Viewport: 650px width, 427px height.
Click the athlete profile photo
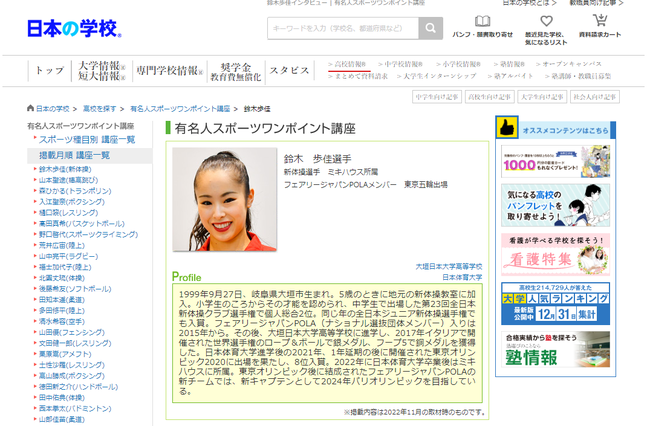210,199
